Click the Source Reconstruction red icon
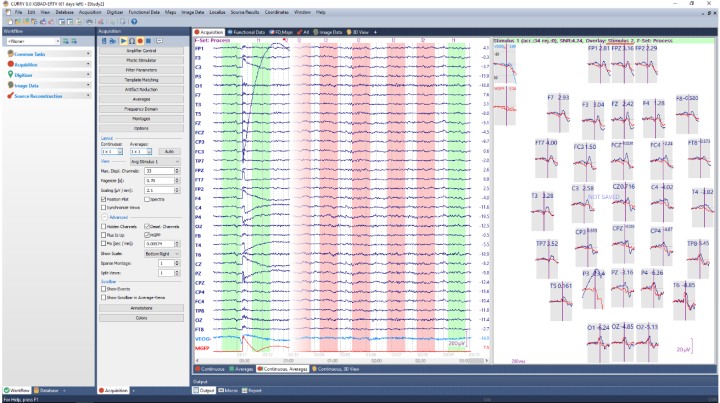 point(11,95)
